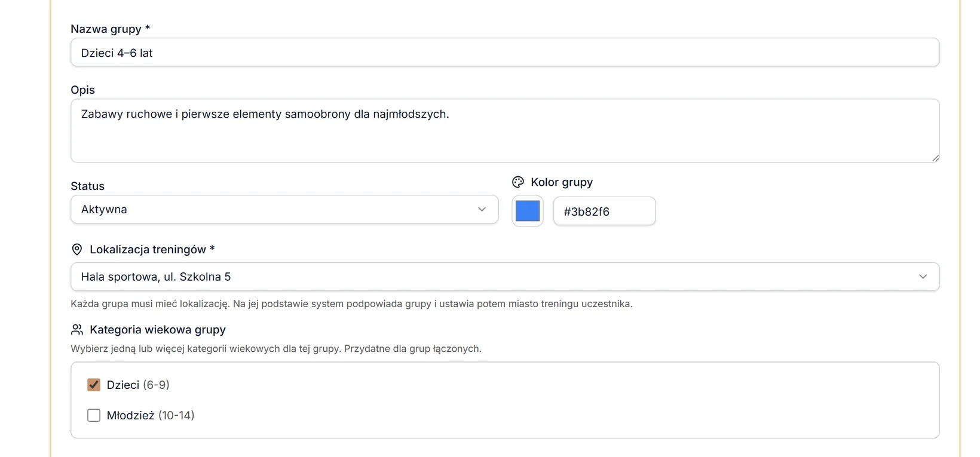Screen dimensions: 980x457
Task: Open the blue group color swatch
Action: (528, 211)
